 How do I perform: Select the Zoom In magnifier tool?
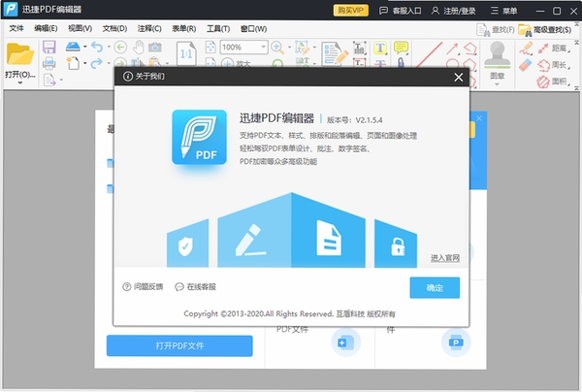pos(277,48)
